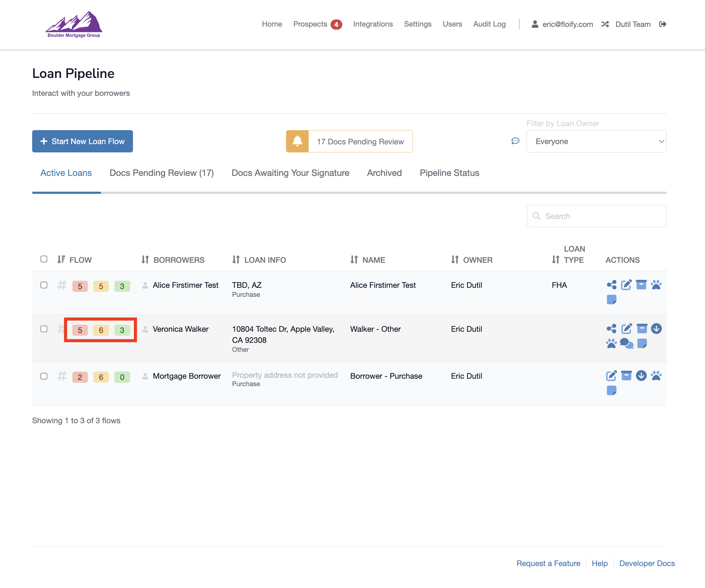Open the Developer Docs link
705x588 pixels.
coord(647,563)
